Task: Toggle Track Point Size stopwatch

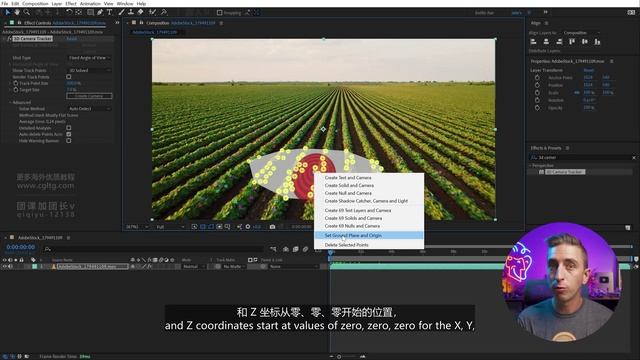Action: tap(16, 83)
